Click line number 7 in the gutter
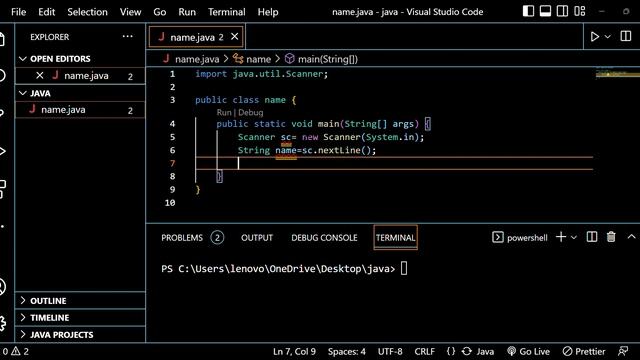This screenshot has height=360, width=640. [172, 163]
